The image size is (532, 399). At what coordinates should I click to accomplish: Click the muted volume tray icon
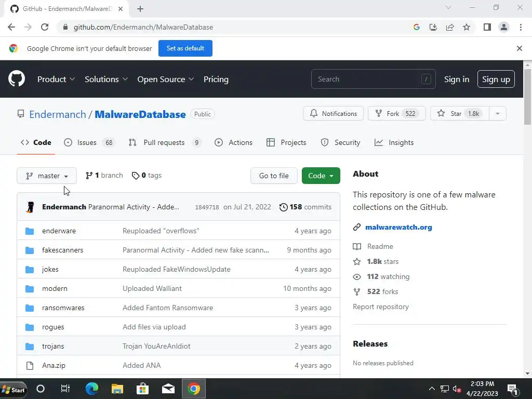click(x=457, y=389)
